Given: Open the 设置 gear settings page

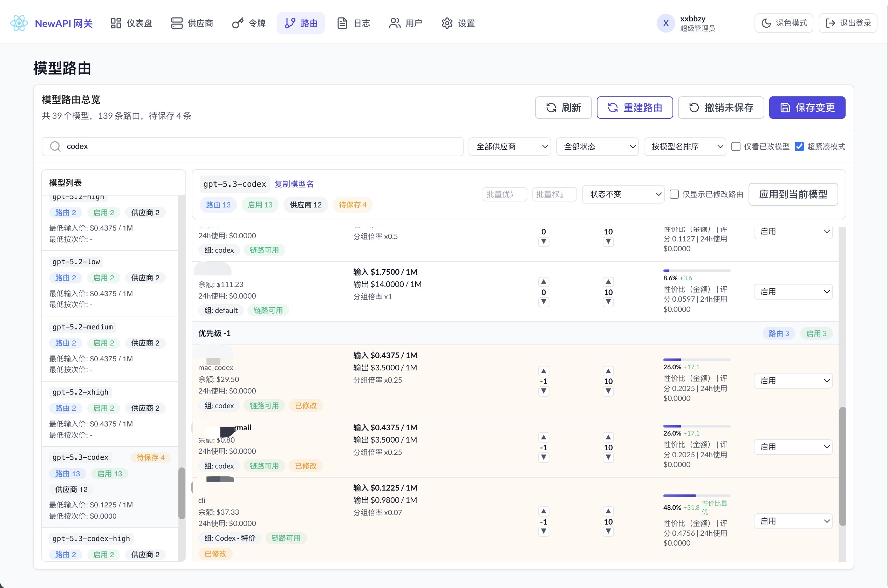Looking at the screenshot, I should 458,23.
